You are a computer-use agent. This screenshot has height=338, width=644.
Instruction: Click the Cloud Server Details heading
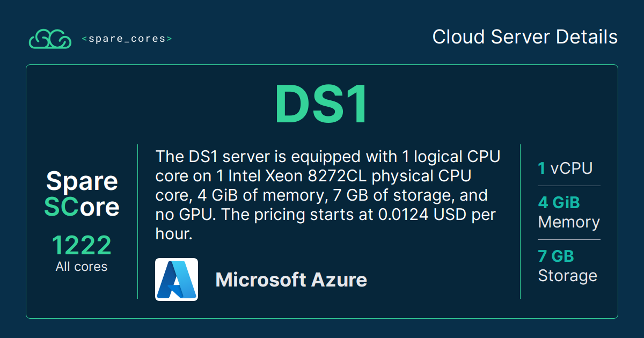(525, 37)
